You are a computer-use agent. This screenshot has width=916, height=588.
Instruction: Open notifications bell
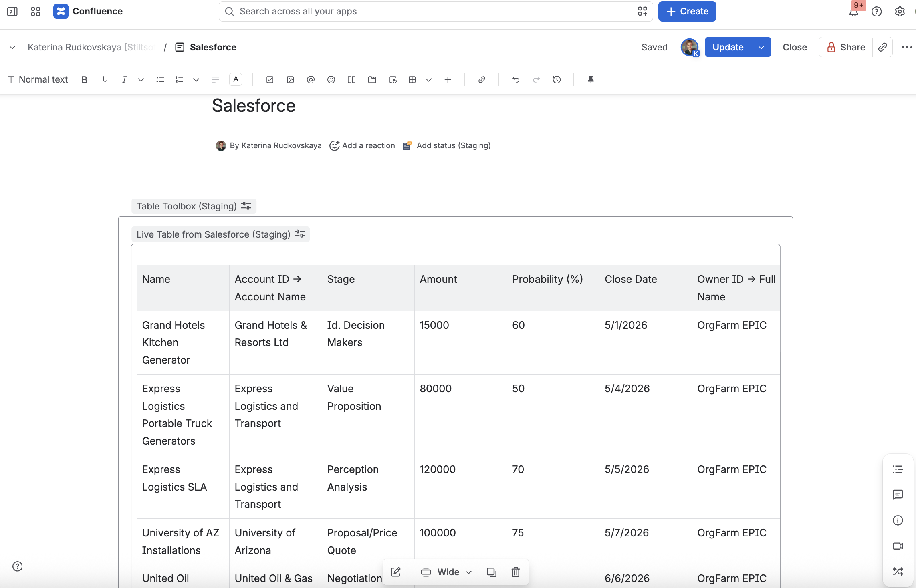click(x=854, y=12)
